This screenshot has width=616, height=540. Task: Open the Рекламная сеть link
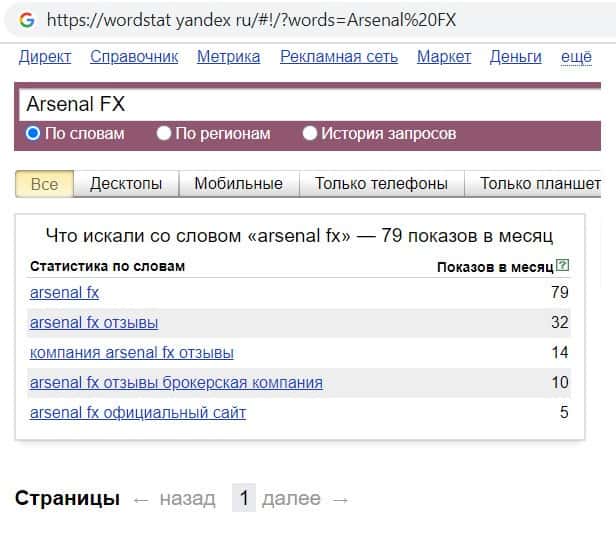click(x=339, y=57)
